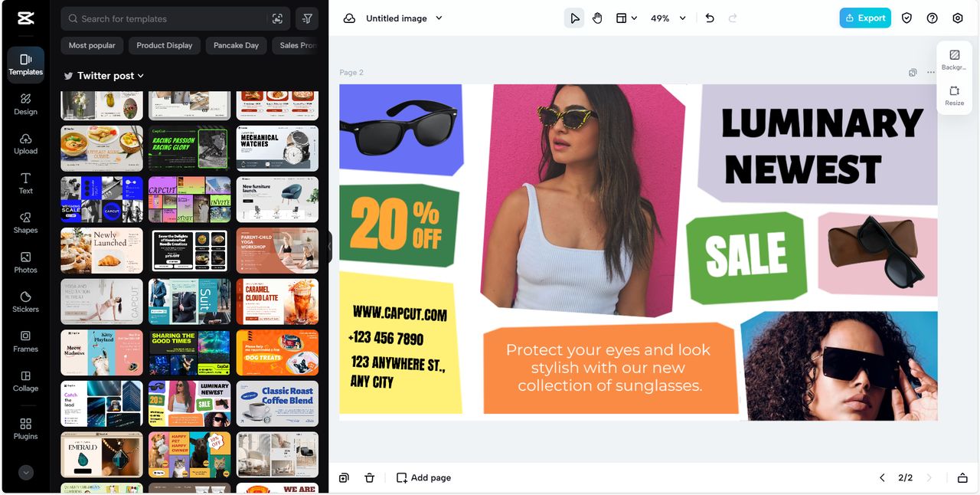Viewport: 980px width, 495px height.
Task: Select the pointer select tool
Action: click(574, 18)
